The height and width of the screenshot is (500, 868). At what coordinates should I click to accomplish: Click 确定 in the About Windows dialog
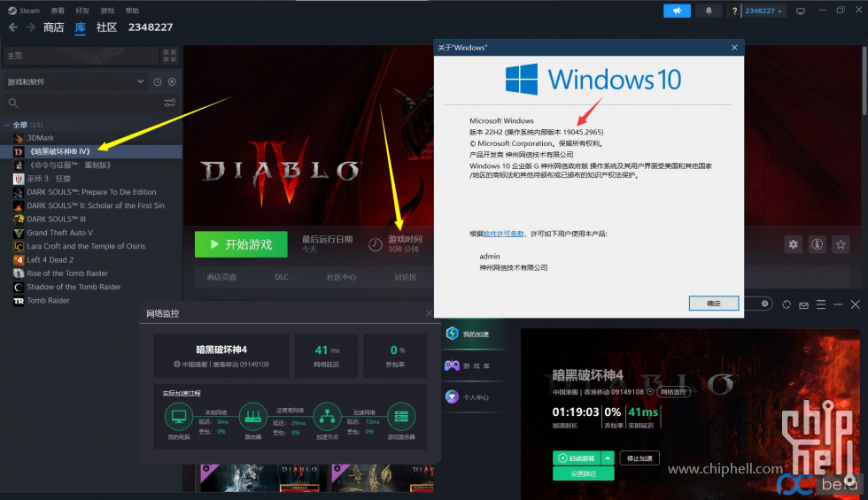714,303
